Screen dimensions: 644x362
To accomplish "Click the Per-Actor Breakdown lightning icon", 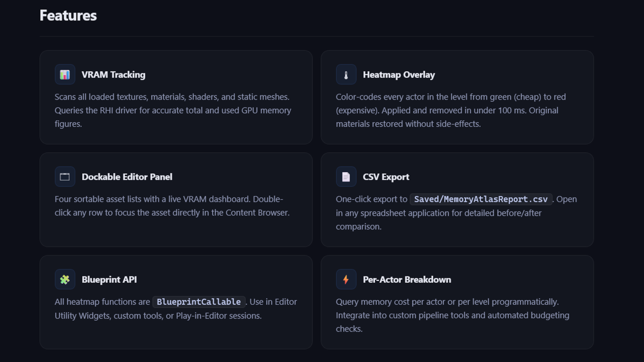I will pyautogui.click(x=346, y=279).
